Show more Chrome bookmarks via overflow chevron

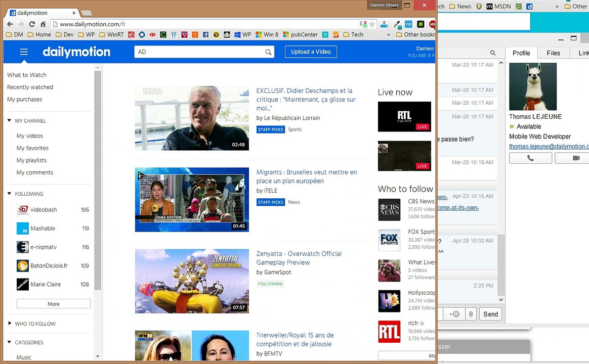point(389,34)
